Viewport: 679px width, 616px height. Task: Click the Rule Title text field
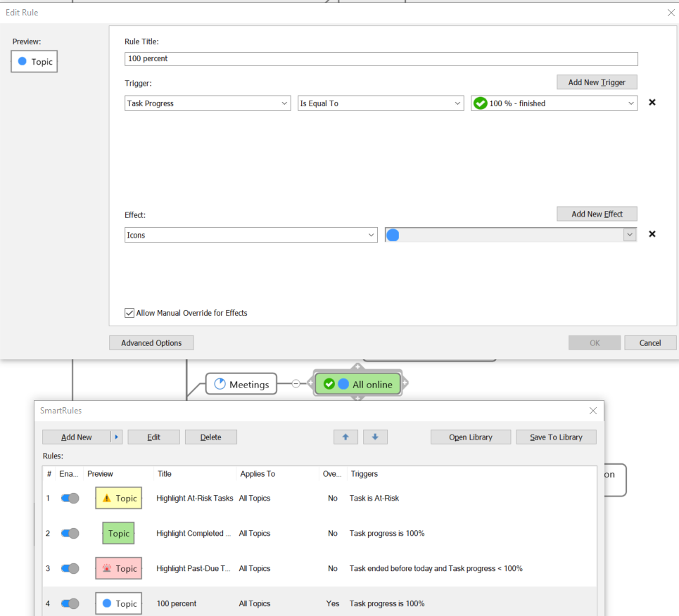click(381, 59)
